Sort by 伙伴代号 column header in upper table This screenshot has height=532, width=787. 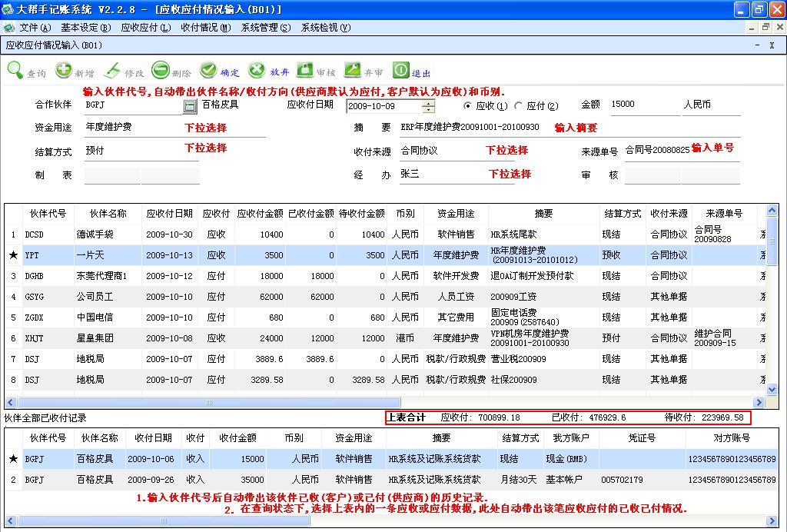click(48, 213)
